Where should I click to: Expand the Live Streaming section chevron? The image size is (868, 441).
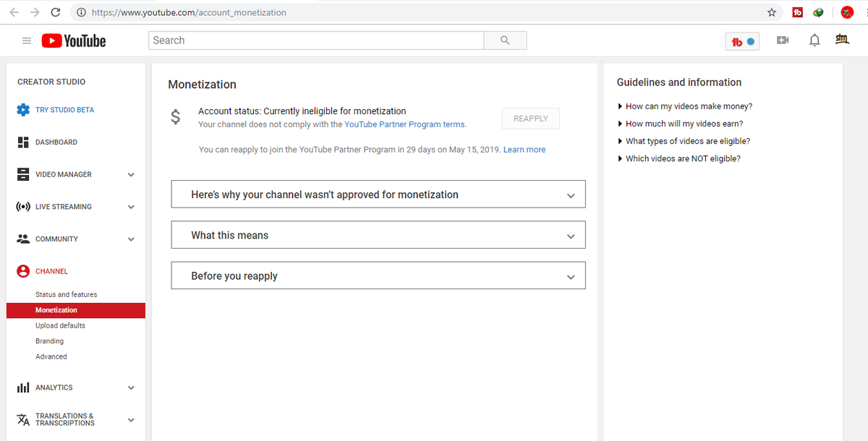pos(131,207)
